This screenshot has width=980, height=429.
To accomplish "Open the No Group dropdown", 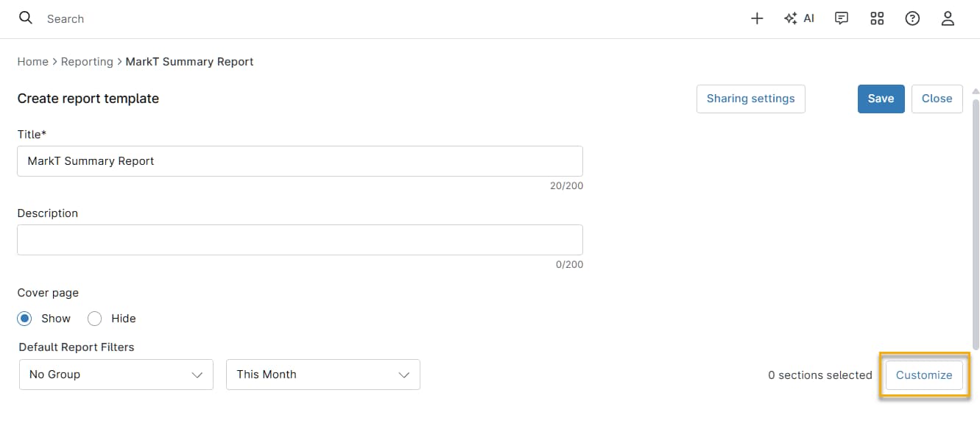I will tap(116, 375).
